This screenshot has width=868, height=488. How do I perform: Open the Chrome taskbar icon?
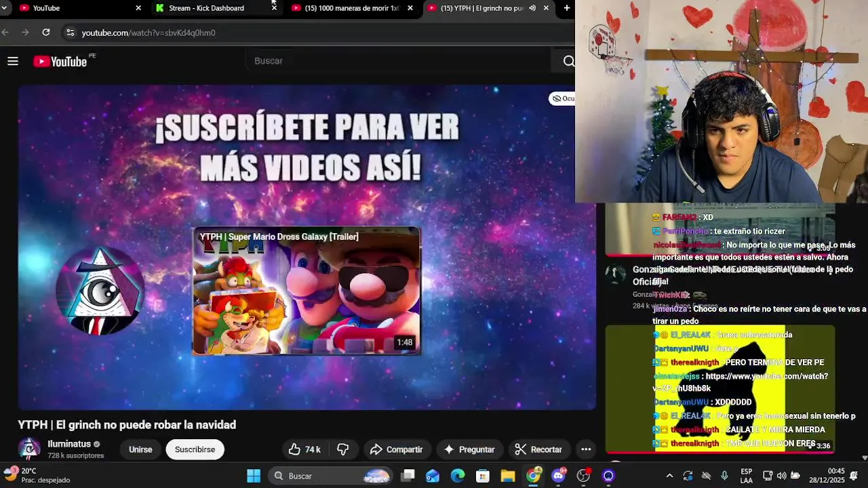(534, 476)
